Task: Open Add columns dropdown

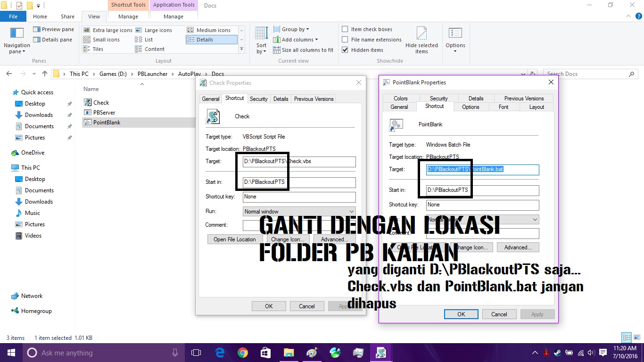Action: (x=296, y=40)
